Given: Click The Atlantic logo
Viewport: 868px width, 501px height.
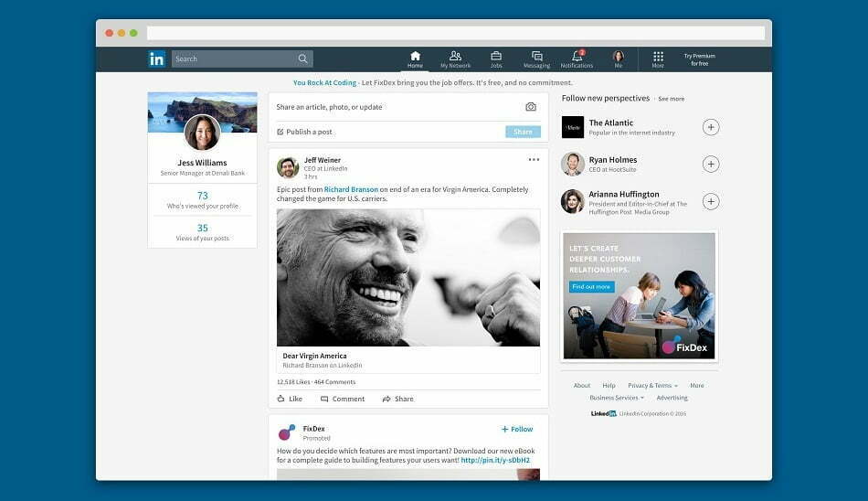Looking at the screenshot, I should [x=572, y=127].
